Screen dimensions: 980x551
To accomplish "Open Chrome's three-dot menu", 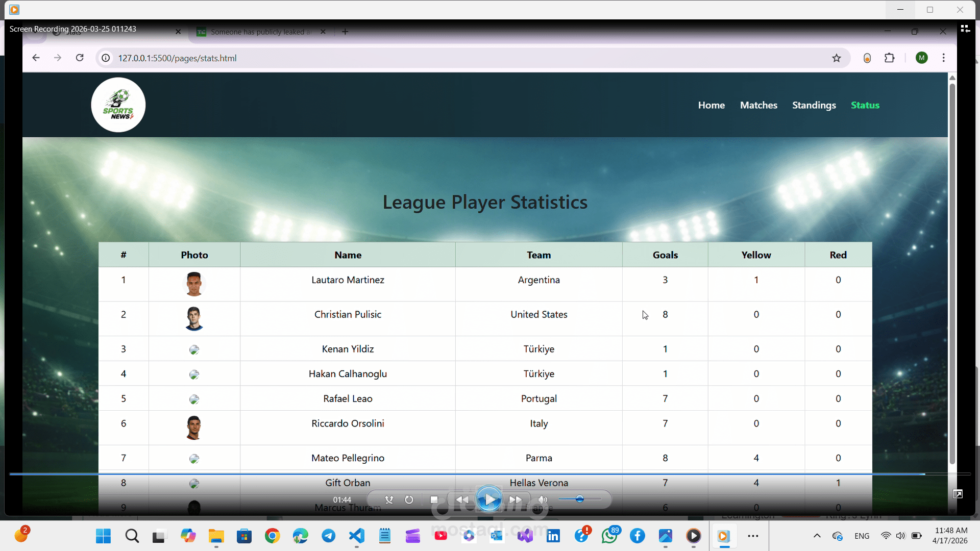I will (943, 58).
